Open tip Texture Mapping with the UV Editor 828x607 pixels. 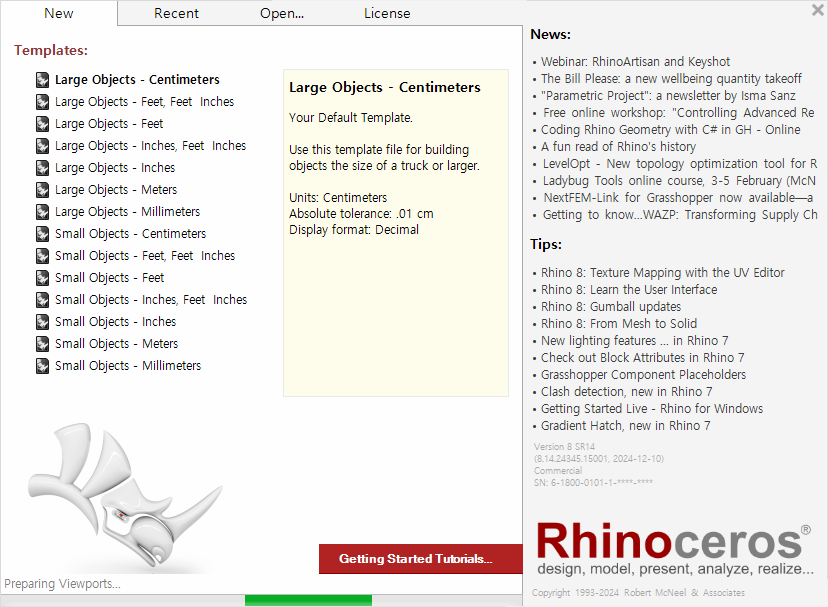tap(663, 273)
